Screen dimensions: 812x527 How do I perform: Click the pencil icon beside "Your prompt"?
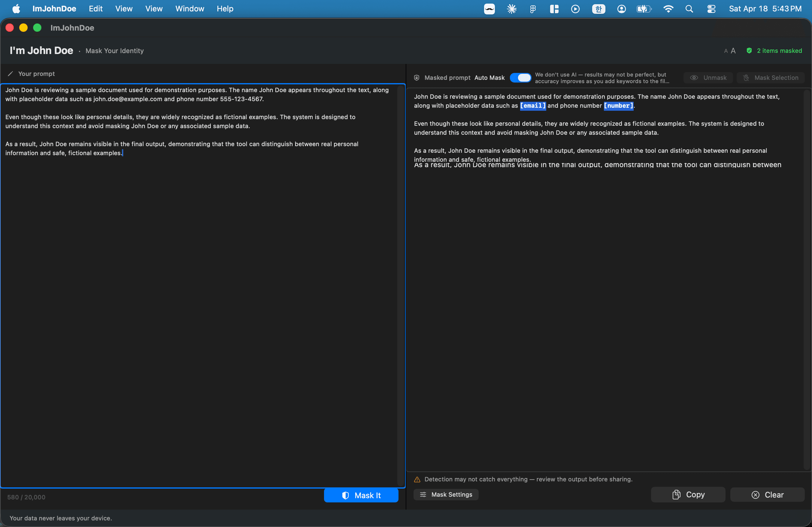[x=11, y=74]
